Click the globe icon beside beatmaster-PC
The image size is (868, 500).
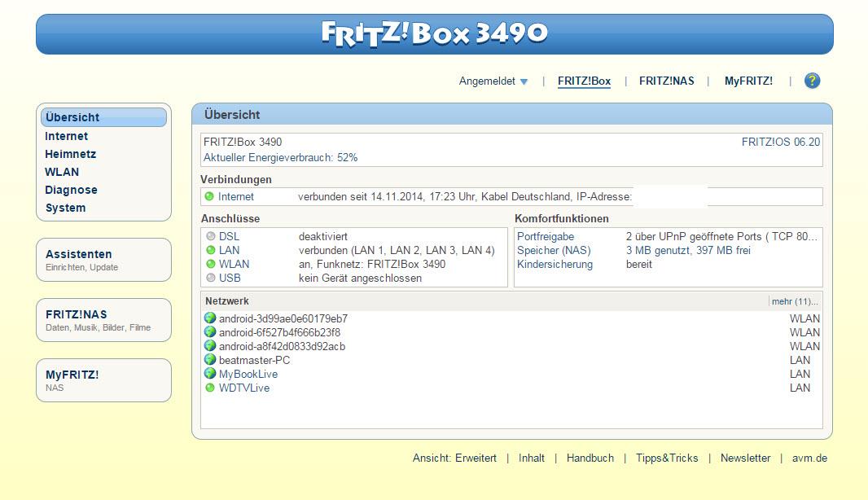tap(210, 359)
